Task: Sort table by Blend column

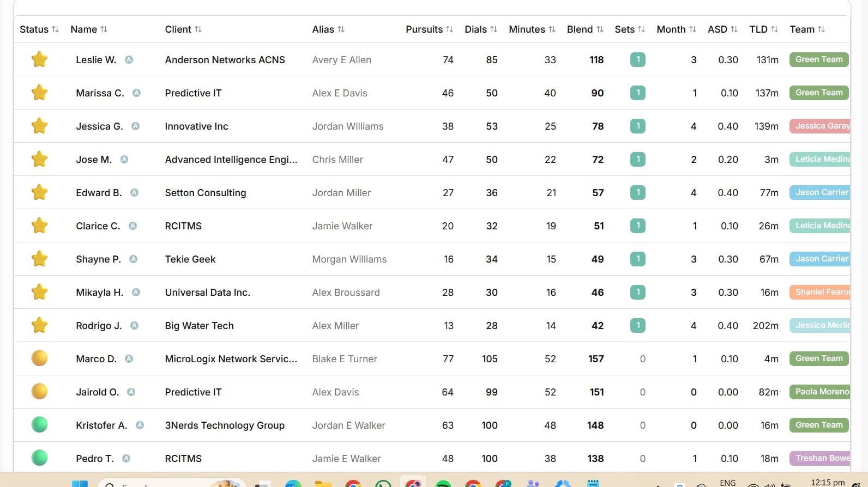Action: [585, 29]
